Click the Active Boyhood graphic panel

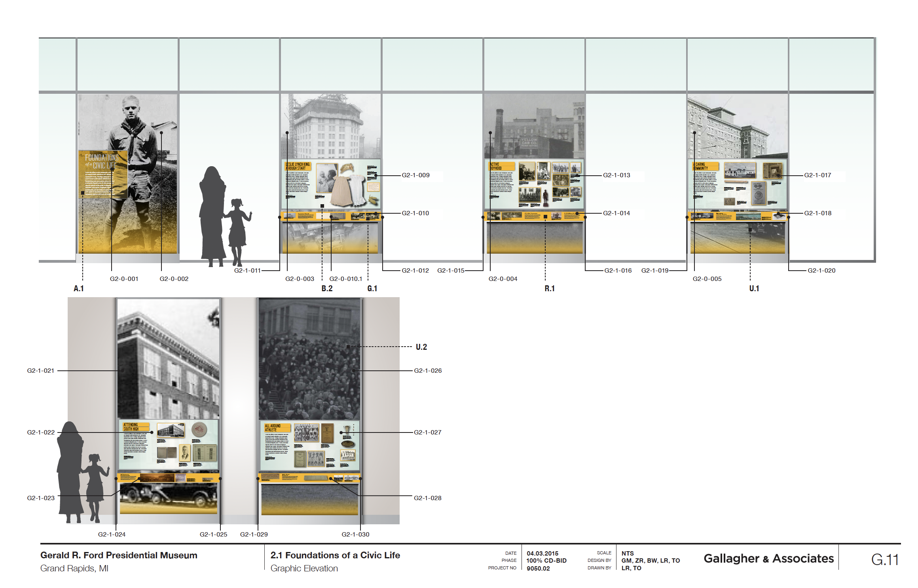tap(534, 184)
